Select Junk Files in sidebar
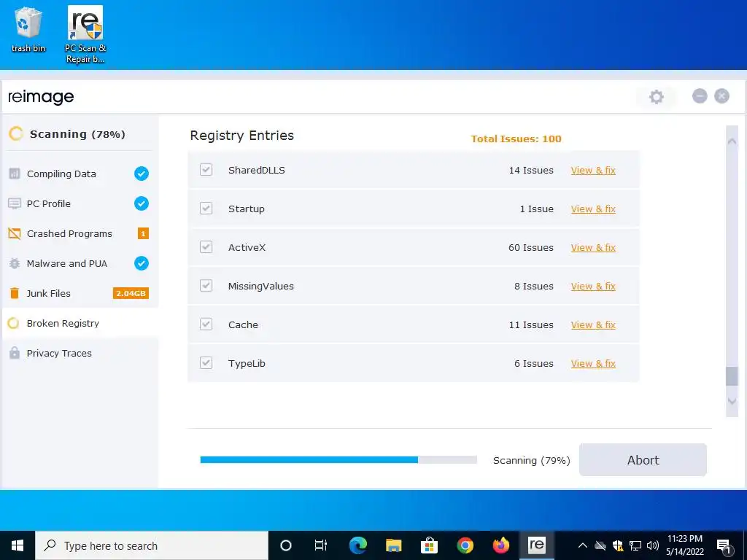747x560 pixels. pos(79,293)
